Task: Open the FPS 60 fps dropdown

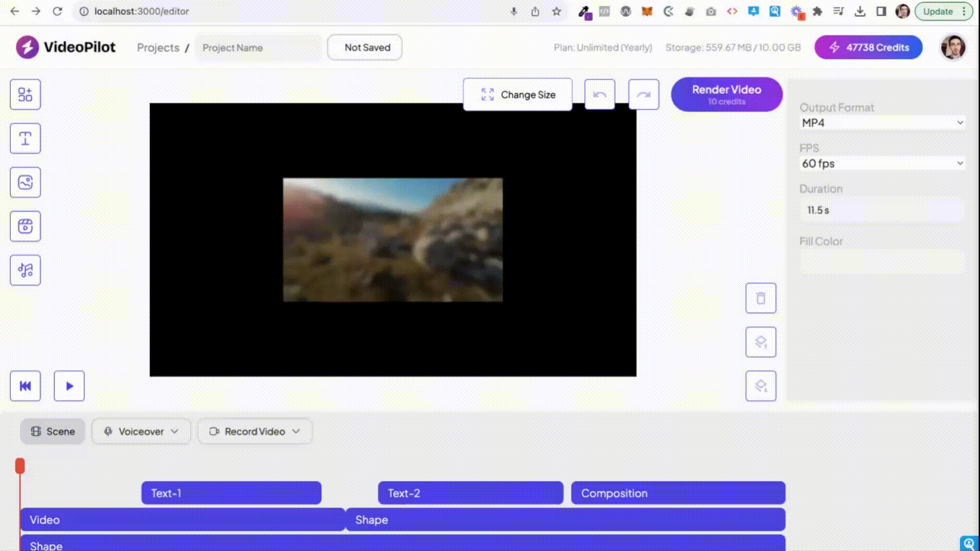Action: [x=882, y=163]
